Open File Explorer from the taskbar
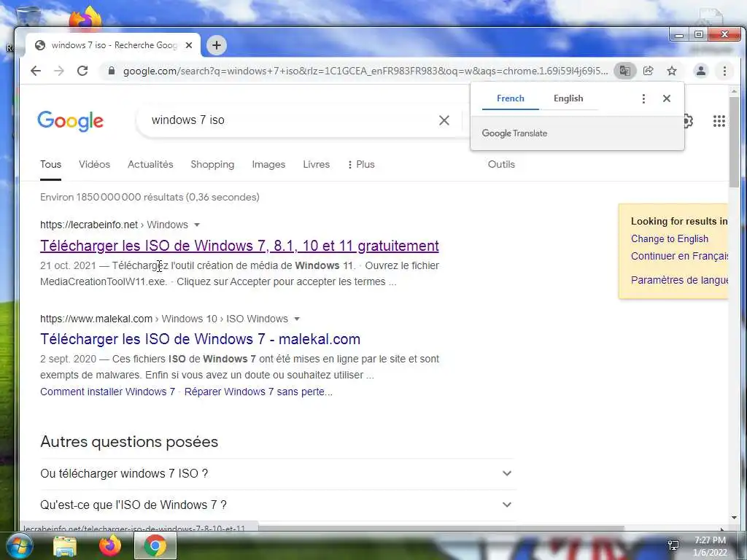The image size is (747, 560). (65, 546)
